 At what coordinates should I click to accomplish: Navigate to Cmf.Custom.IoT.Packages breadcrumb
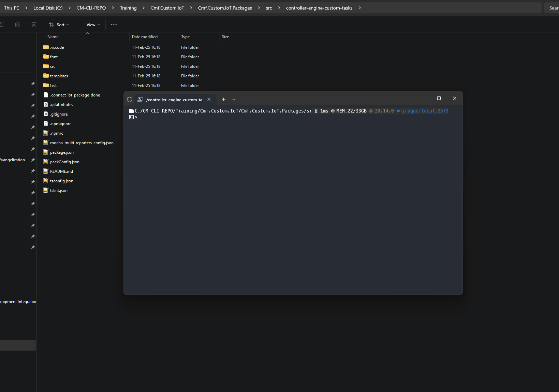point(225,8)
